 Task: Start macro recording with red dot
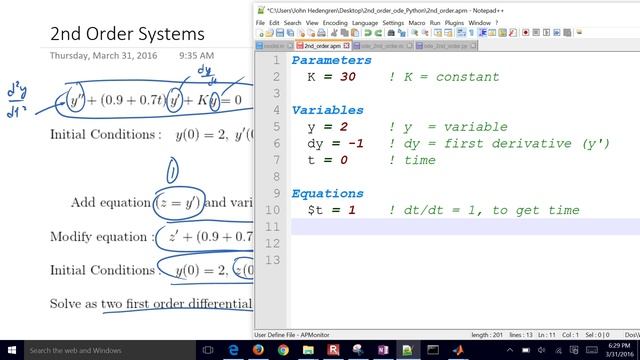[x=526, y=33]
